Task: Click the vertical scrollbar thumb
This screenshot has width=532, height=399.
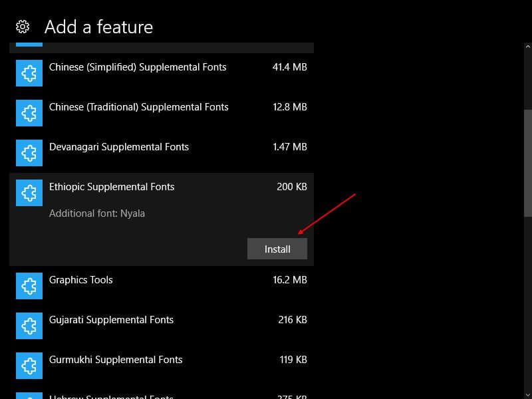Action: pos(528,163)
